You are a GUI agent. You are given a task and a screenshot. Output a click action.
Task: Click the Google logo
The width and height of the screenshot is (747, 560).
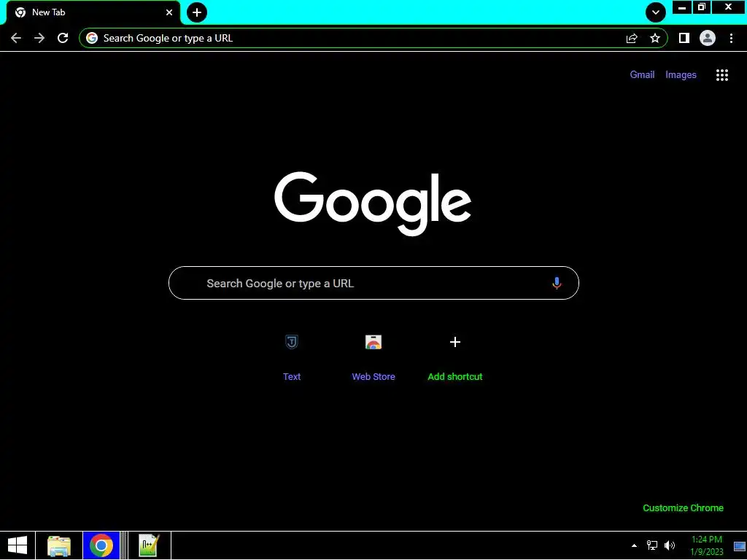point(373,203)
